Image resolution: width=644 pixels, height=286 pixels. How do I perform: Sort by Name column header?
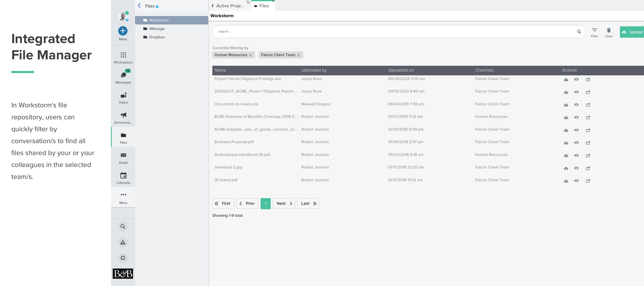[x=220, y=70]
